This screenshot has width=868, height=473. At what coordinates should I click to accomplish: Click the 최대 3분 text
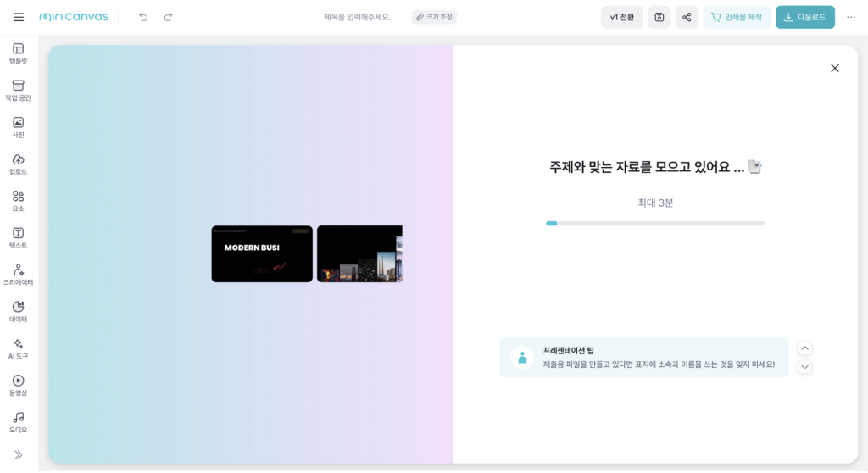point(655,203)
